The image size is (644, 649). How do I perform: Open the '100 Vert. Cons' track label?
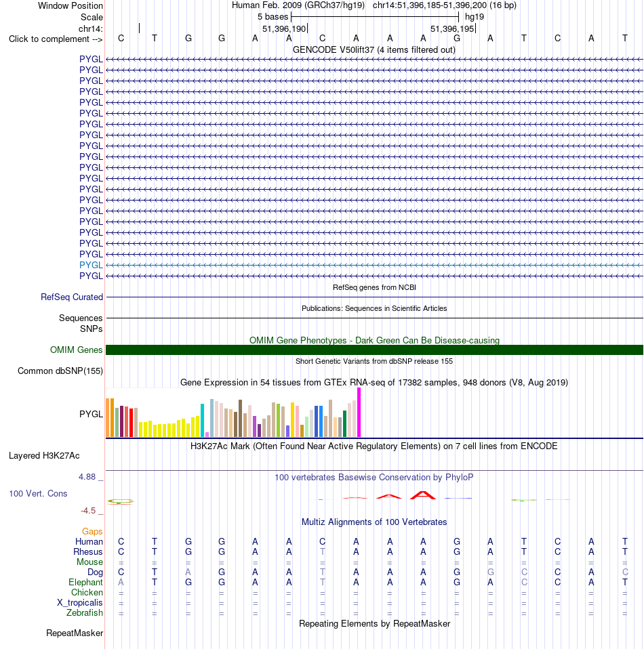(x=38, y=493)
